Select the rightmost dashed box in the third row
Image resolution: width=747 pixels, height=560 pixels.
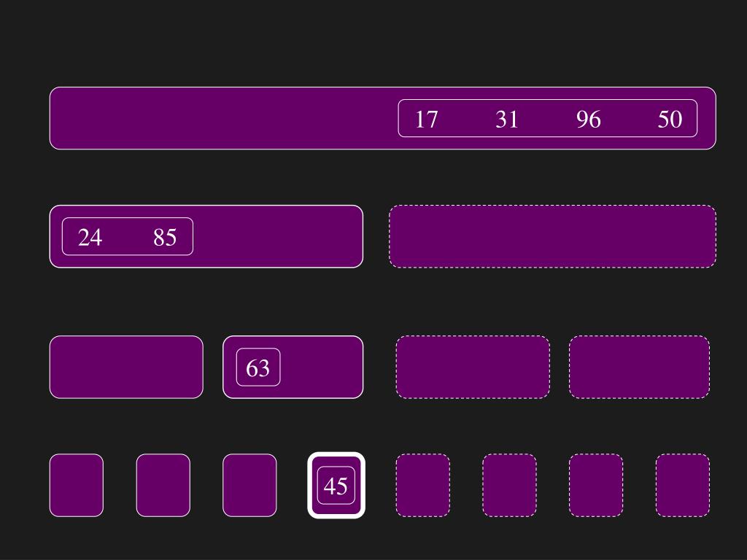click(639, 367)
